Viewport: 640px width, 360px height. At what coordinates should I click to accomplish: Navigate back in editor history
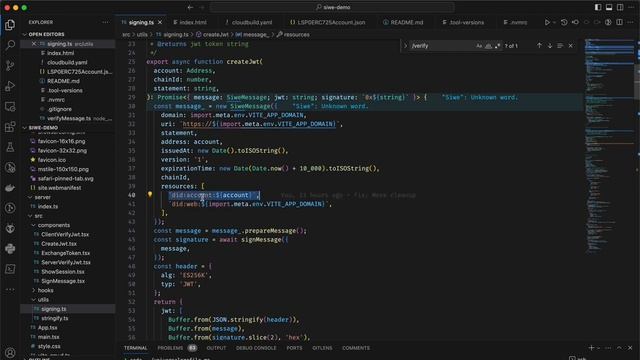[190, 7]
